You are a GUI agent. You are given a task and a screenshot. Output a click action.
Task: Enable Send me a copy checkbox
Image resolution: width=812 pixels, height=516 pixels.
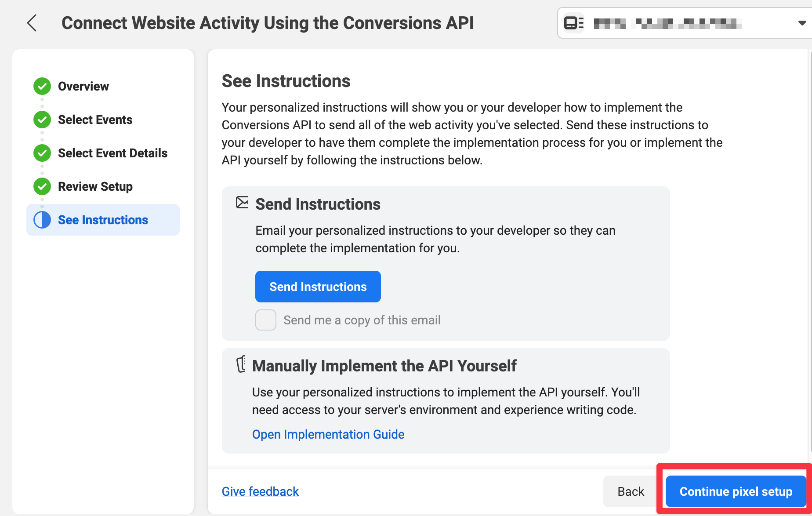[x=266, y=320]
